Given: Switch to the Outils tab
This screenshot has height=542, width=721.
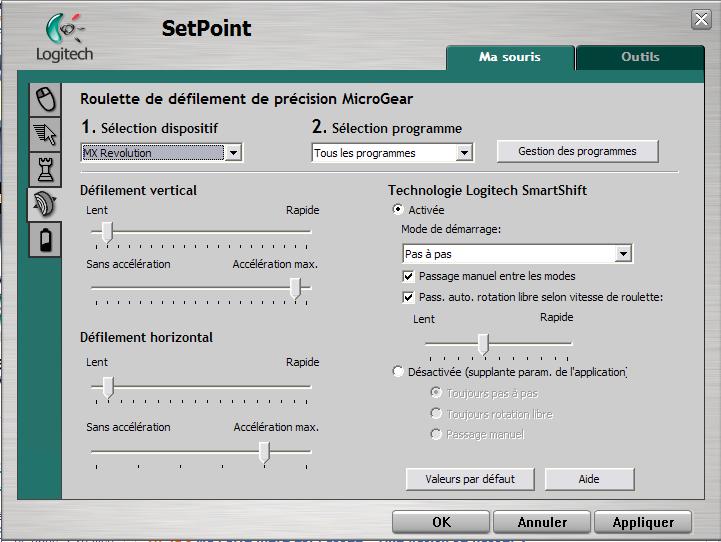Looking at the screenshot, I should [640, 57].
